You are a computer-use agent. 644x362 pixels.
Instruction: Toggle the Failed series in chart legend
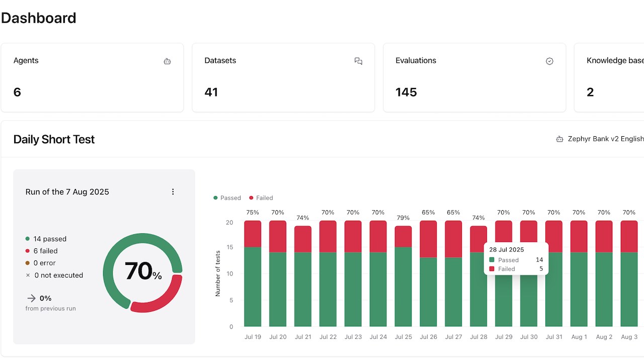(x=261, y=198)
